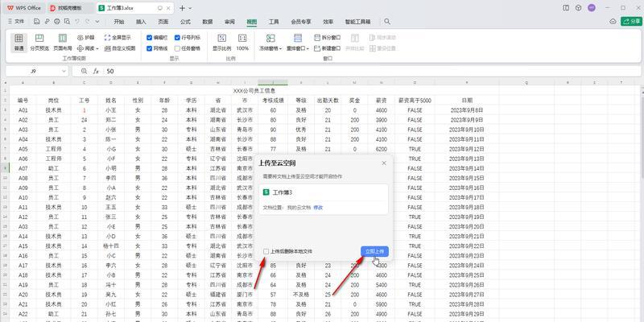Close the 上传至云空间 dialog
The height and width of the screenshot is (322, 644).
coord(384,163)
